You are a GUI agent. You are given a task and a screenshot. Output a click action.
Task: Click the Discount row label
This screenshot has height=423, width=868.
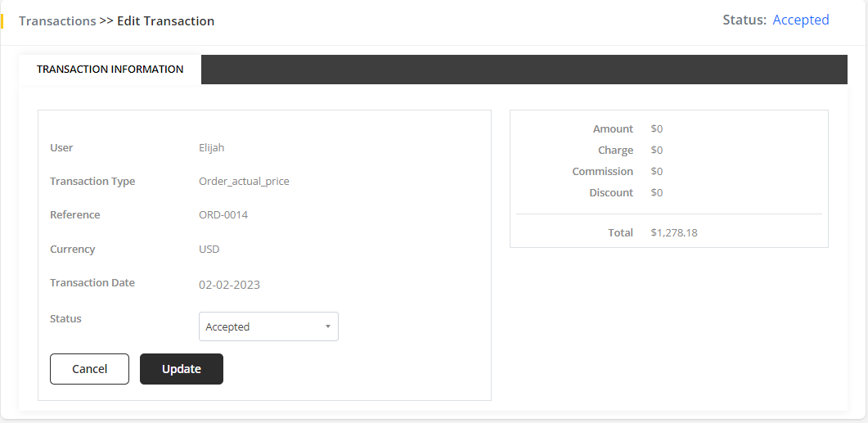point(611,193)
